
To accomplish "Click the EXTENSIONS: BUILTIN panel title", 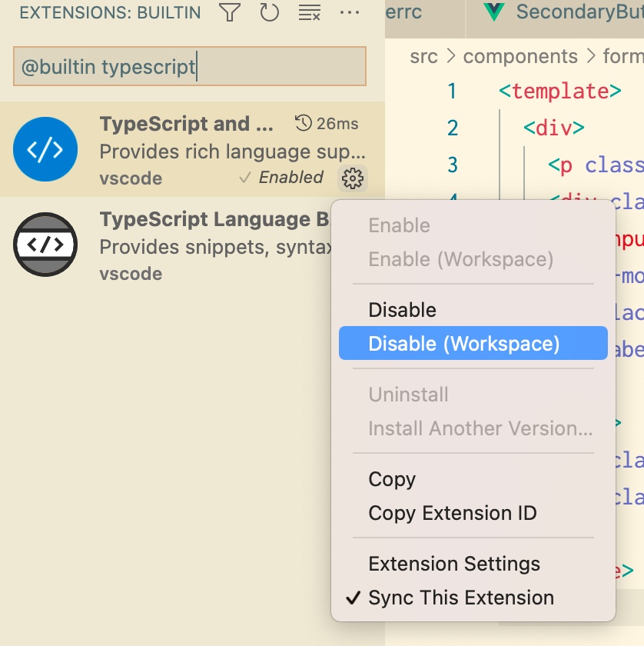I will pos(110,13).
